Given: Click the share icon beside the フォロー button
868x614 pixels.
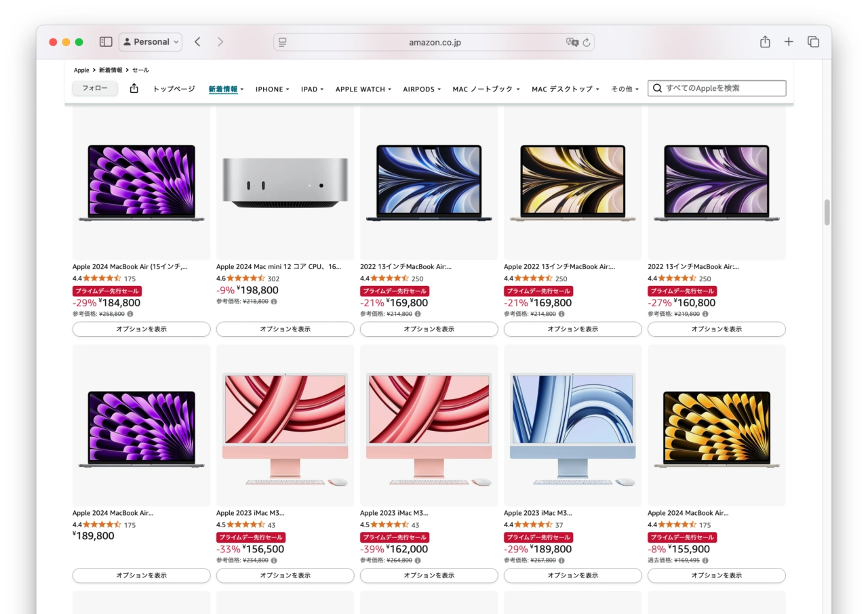Looking at the screenshot, I should [134, 88].
